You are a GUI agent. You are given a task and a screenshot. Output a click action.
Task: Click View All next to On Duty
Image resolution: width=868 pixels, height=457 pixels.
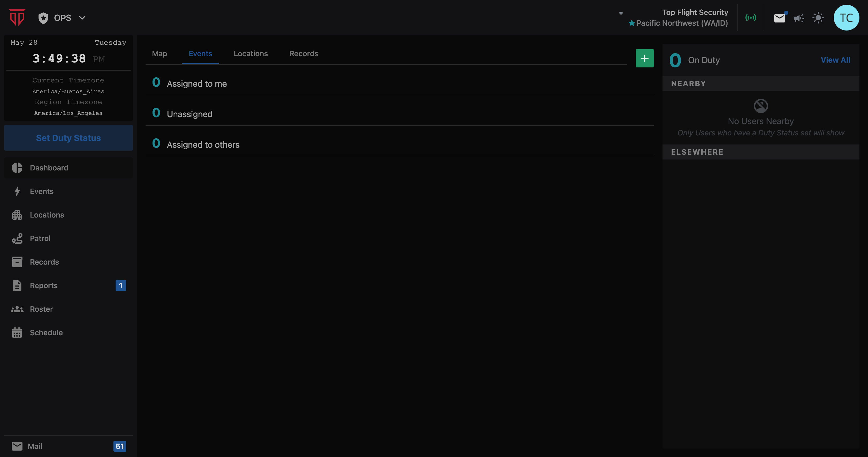(x=836, y=60)
